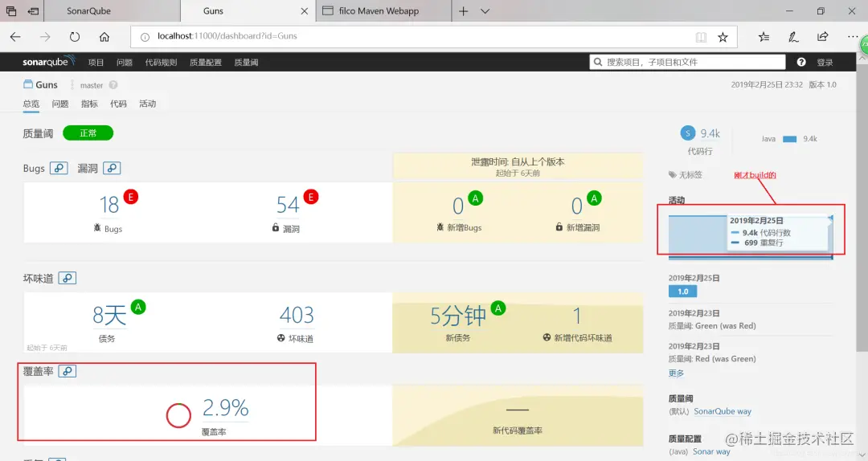Click the browser home icon
This screenshot has width=868, height=461.
(104, 36)
